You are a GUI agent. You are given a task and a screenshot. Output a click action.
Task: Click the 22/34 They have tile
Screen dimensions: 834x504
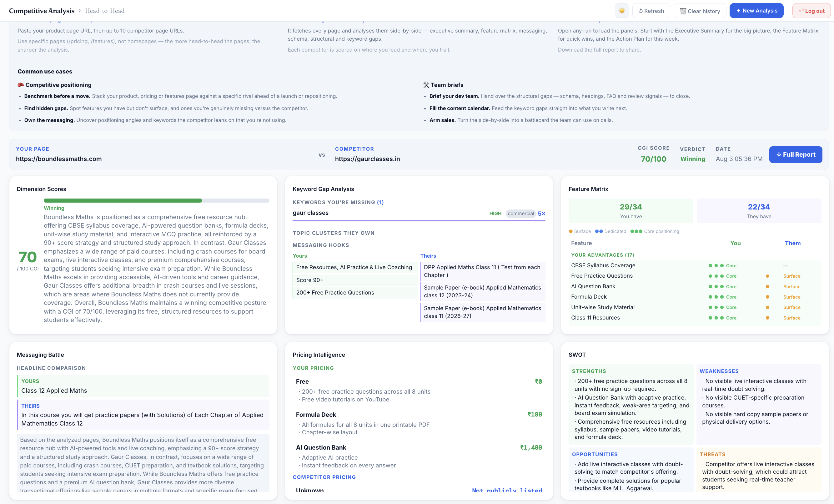(x=759, y=211)
